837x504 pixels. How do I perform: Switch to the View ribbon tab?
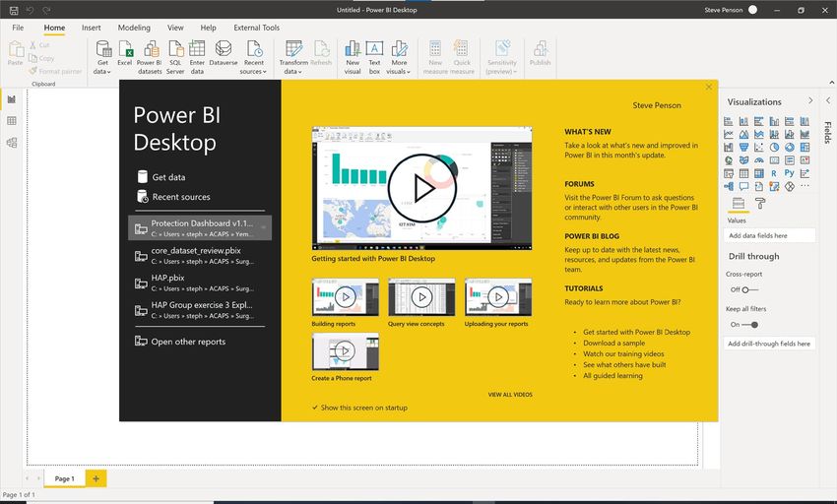click(x=175, y=28)
